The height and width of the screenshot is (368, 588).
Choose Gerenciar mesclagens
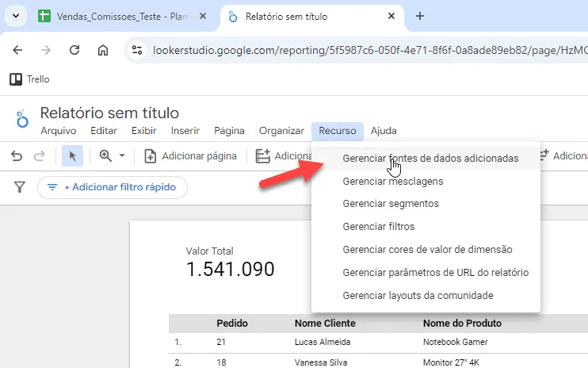[x=426, y=181]
